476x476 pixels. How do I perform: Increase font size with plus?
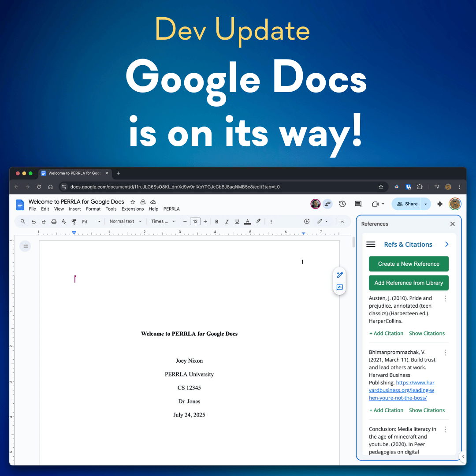coord(205,222)
